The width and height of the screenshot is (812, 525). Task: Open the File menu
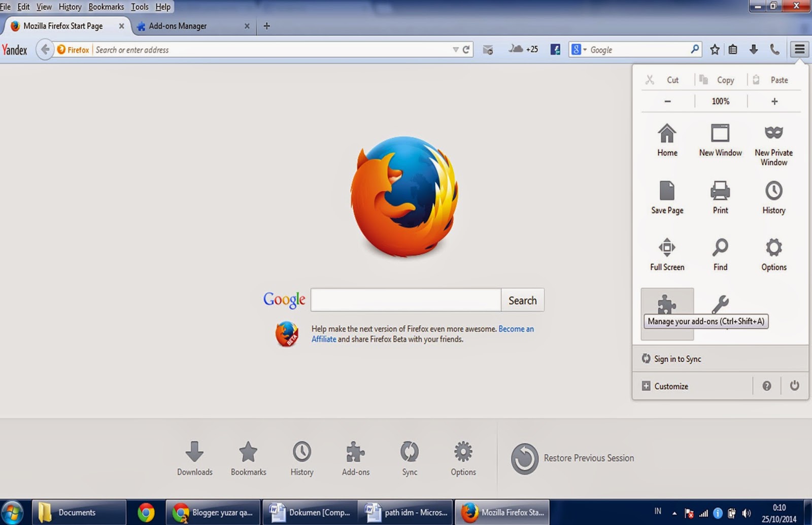tap(5, 7)
